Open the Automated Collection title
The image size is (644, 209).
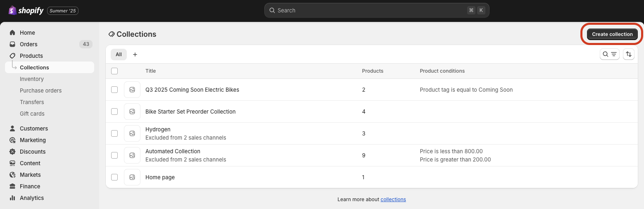pos(173,151)
